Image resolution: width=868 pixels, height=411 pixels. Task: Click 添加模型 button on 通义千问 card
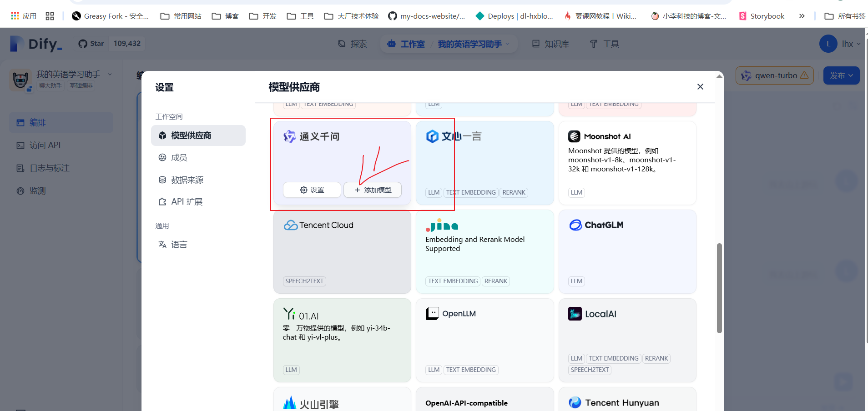click(x=373, y=190)
